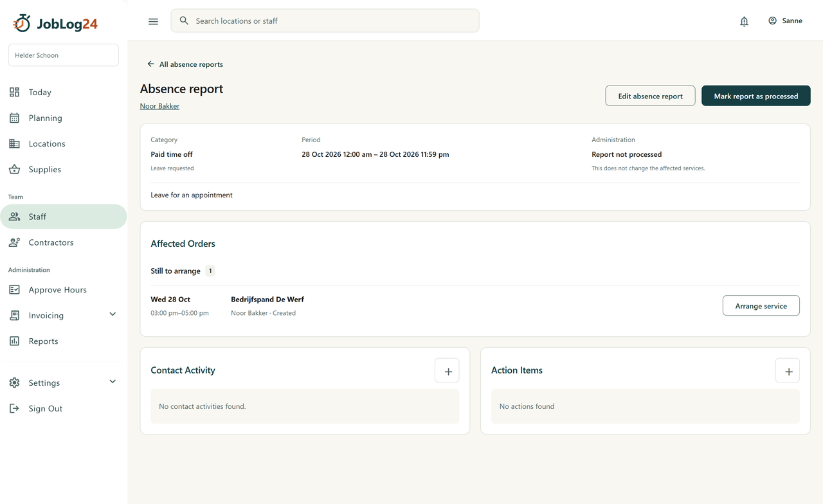The image size is (823, 504).
Task: Add a new action item with plus button
Action: pos(788,370)
